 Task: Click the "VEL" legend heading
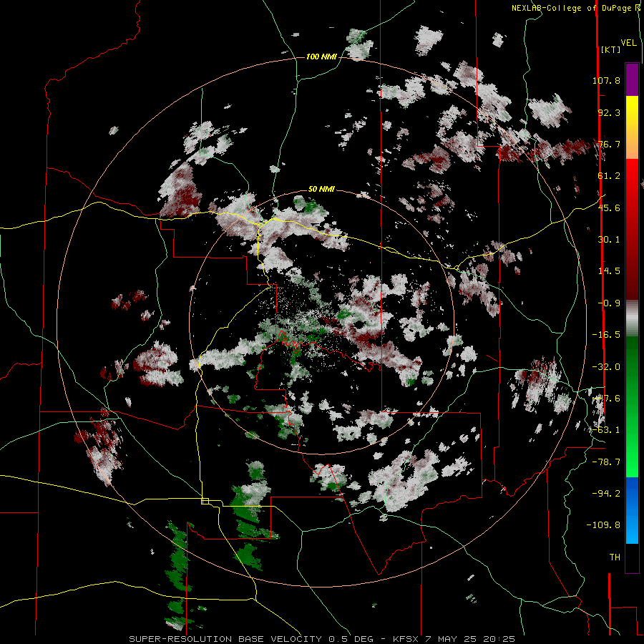(x=628, y=43)
